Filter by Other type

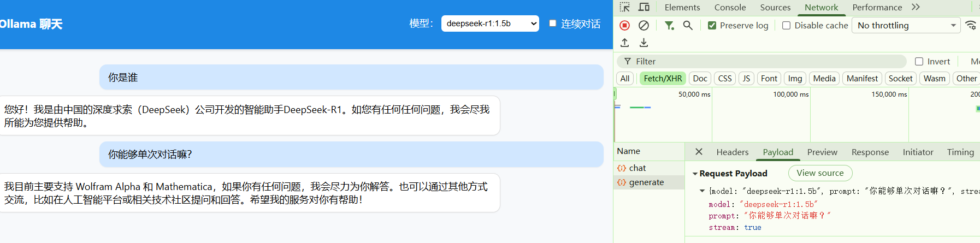point(966,79)
